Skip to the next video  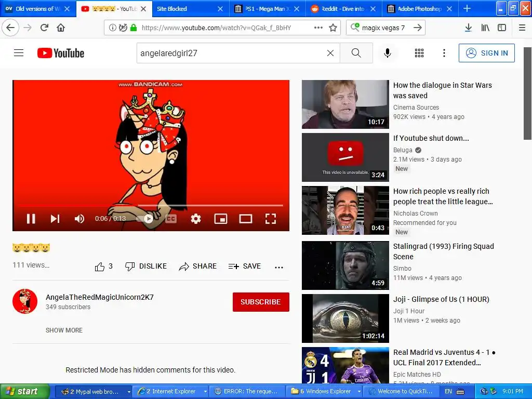(55, 219)
